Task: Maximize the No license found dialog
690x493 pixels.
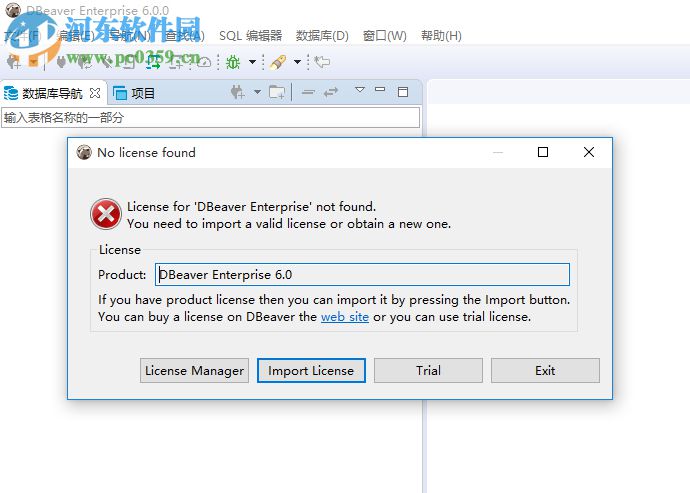Action: pos(543,152)
